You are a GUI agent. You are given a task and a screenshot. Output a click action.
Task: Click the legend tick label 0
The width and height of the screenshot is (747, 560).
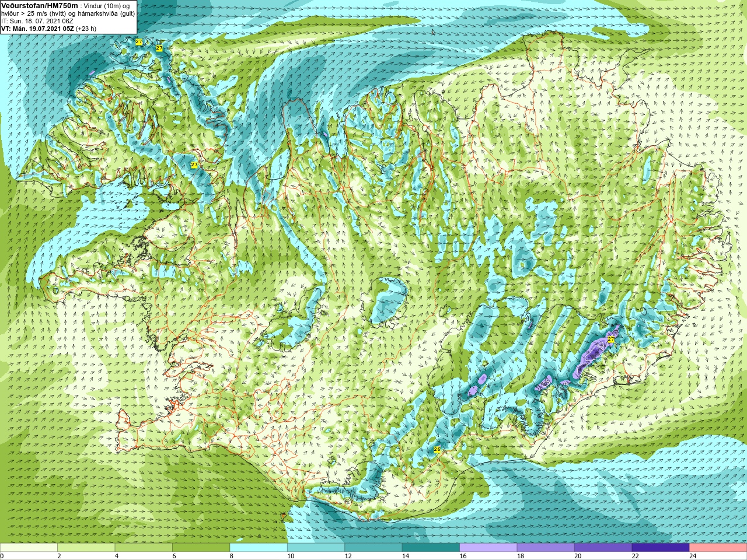tap(2, 556)
